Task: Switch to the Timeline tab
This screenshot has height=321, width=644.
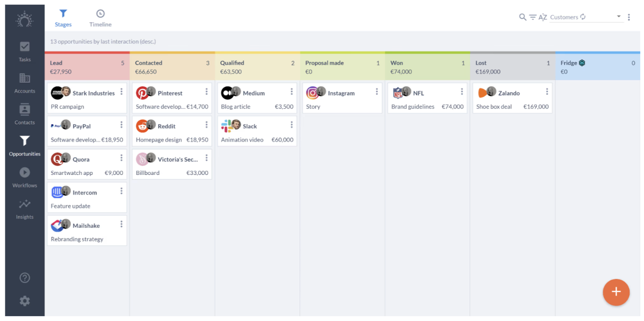Action: click(100, 17)
